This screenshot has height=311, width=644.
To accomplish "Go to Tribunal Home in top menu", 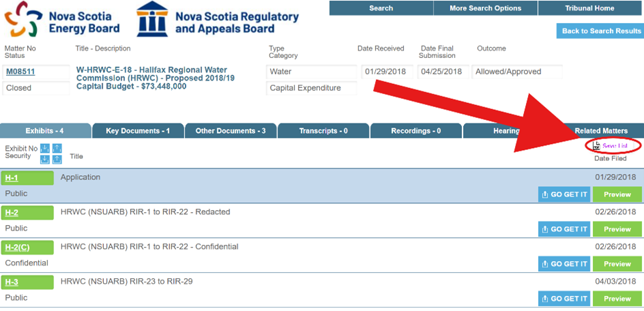I will [589, 8].
